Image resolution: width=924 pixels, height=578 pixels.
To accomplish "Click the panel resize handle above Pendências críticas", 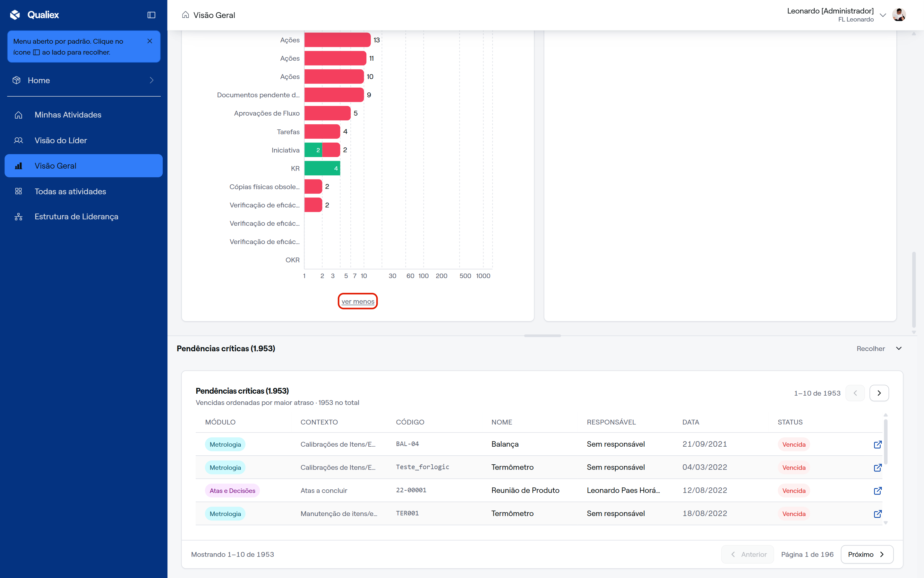I will (x=542, y=336).
